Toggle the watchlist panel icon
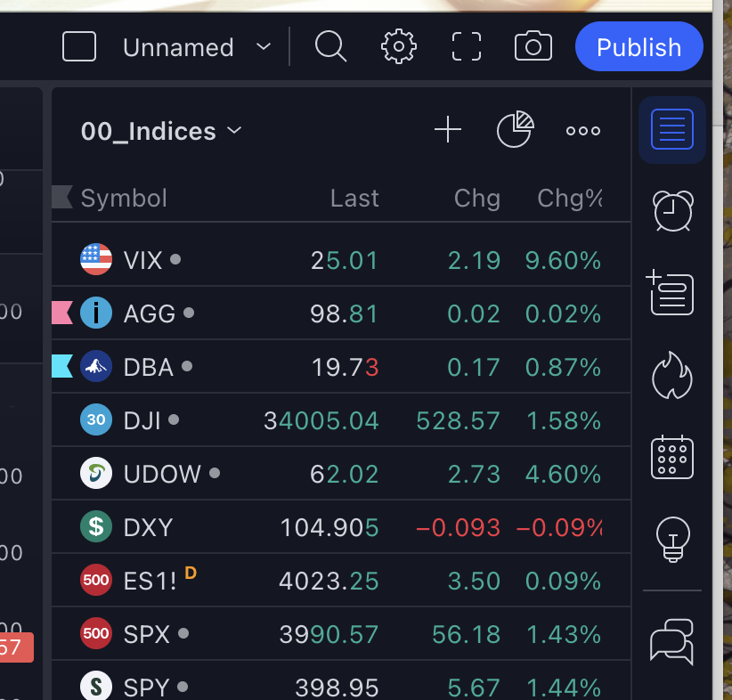This screenshot has width=732, height=700. 672,130
